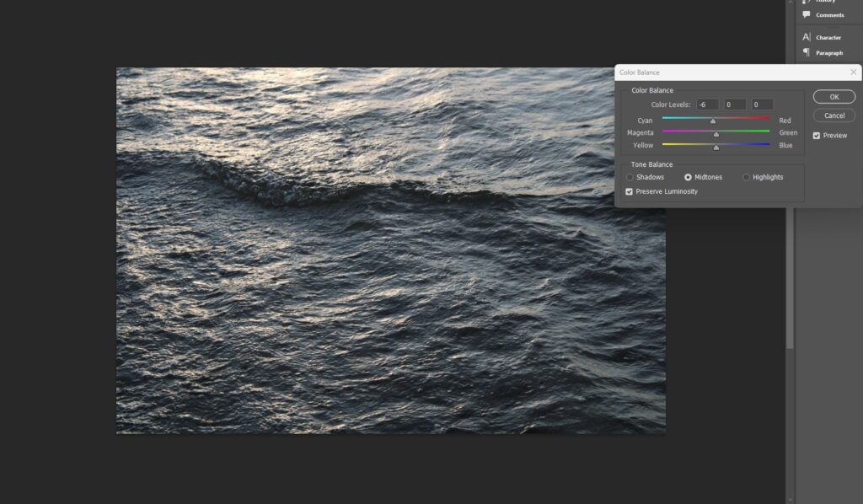Viewport: 863px width, 504px height.
Task: Open the Paragraph panel icon
Action: pos(807,52)
